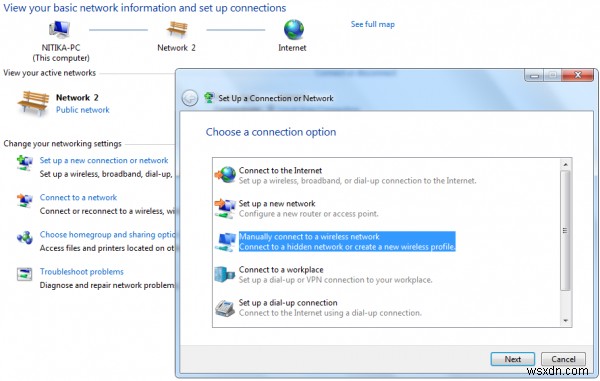Select Connect to a workplace option
Image resolution: width=600 pixels, height=381 pixels.
point(386,275)
